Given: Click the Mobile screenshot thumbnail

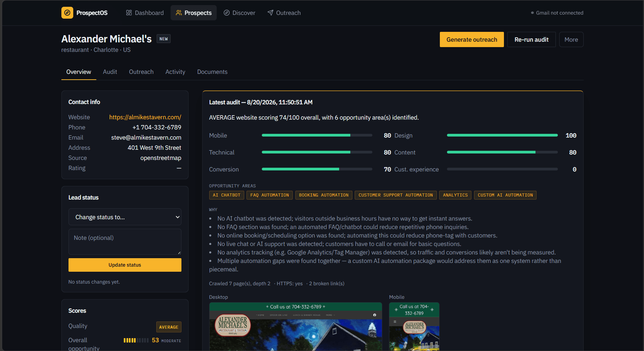Looking at the screenshot, I should tap(414, 327).
